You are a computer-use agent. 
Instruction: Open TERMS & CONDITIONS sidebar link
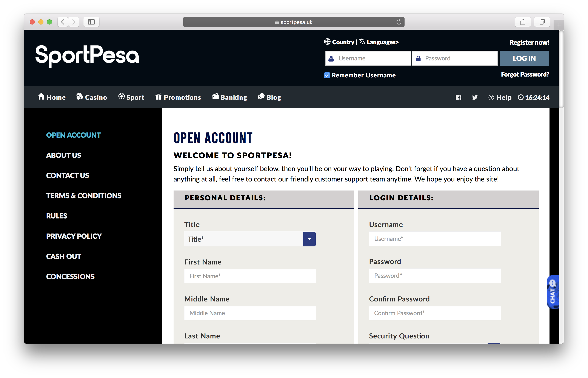tap(84, 196)
